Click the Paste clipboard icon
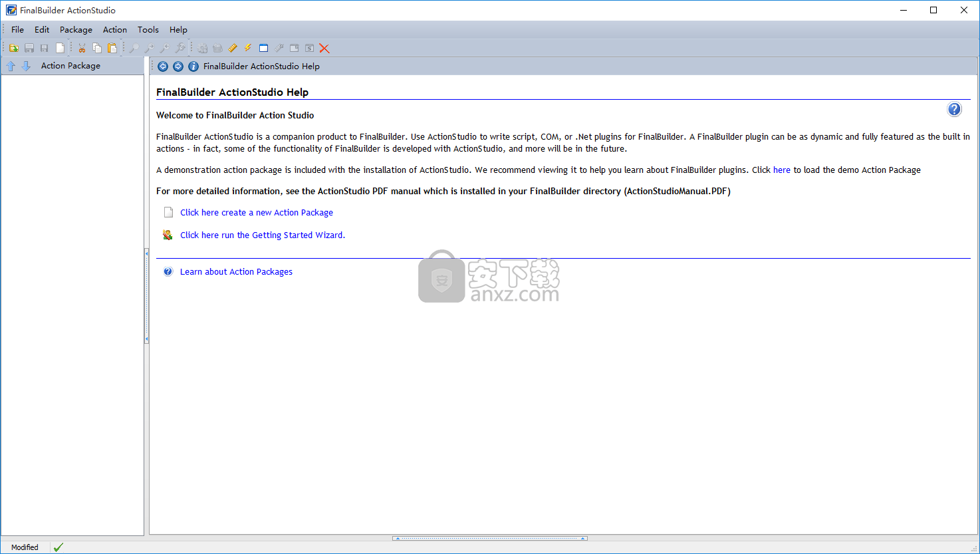The height and width of the screenshot is (554, 980). [112, 48]
